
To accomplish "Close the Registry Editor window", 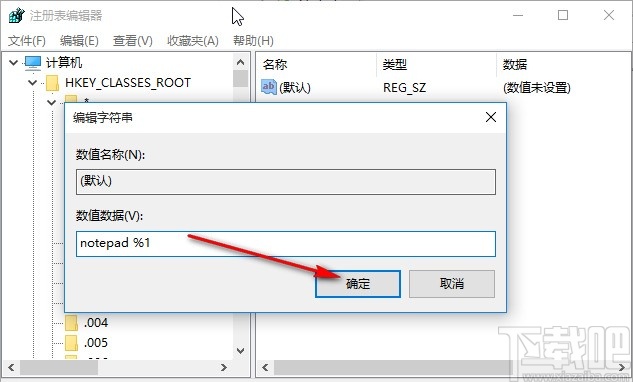I will [x=609, y=15].
